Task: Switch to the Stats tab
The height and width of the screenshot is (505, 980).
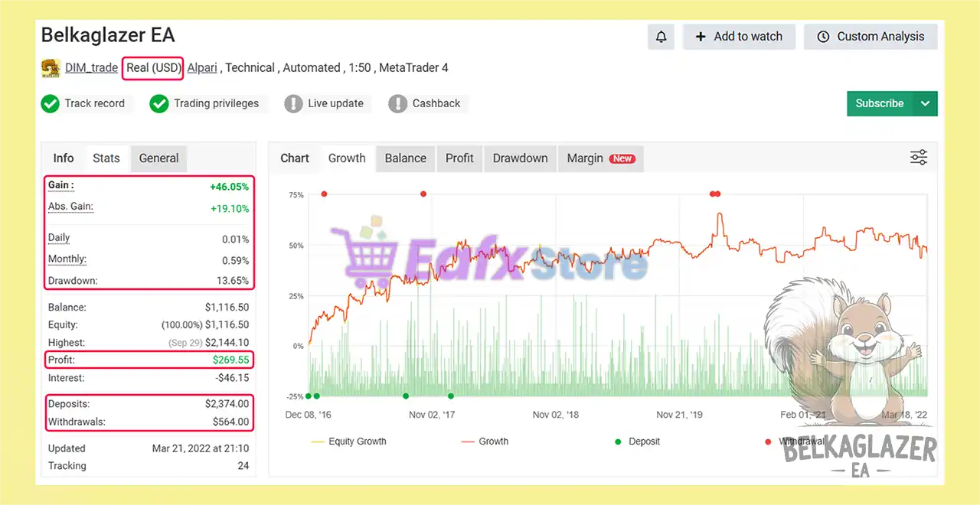Action: 106,158
